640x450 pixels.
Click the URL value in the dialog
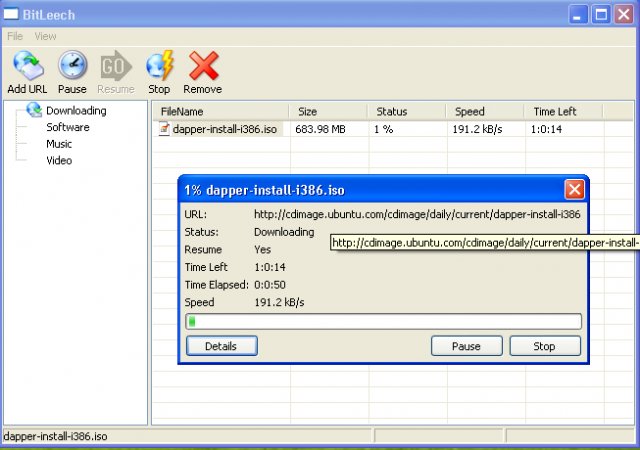pyautogui.click(x=417, y=214)
